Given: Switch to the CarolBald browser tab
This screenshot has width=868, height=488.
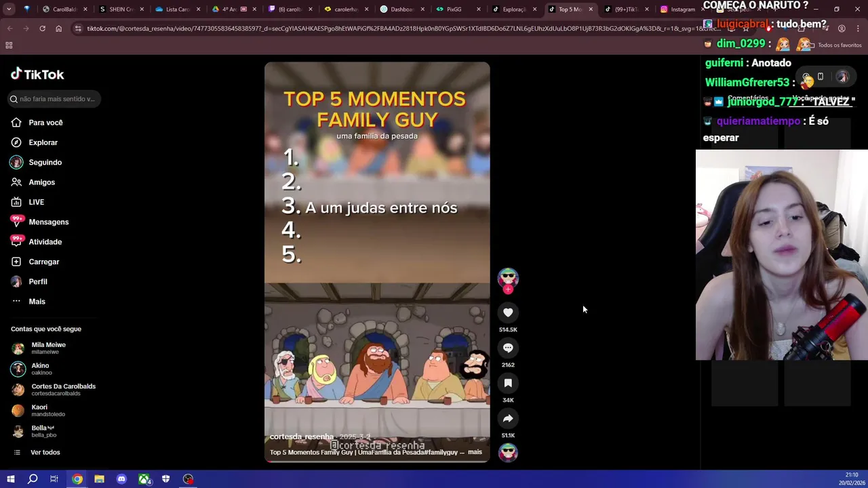Looking at the screenshot, I should point(64,9).
